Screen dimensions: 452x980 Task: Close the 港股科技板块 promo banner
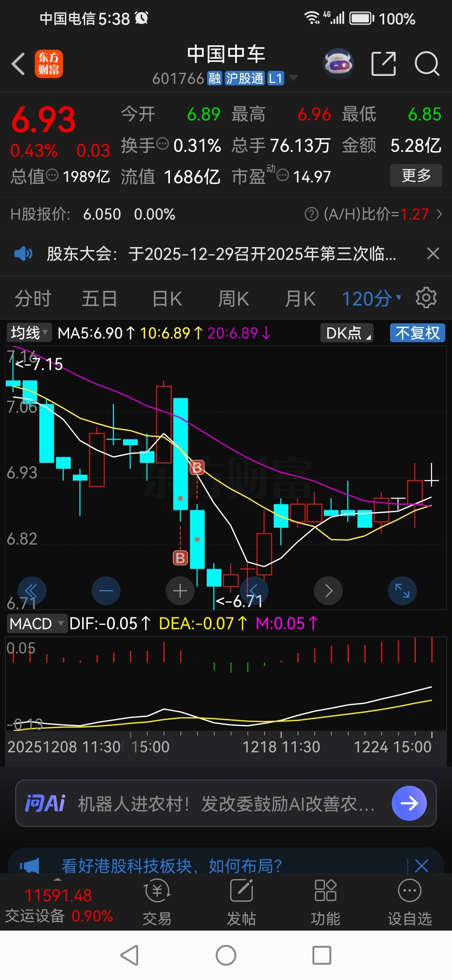[x=421, y=865]
